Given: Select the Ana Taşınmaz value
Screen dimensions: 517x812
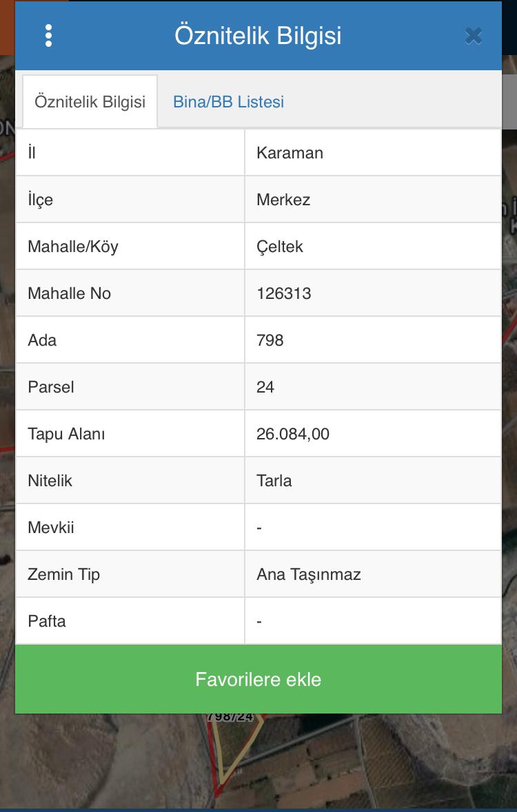Looking at the screenshot, I should tap(309, 574).
